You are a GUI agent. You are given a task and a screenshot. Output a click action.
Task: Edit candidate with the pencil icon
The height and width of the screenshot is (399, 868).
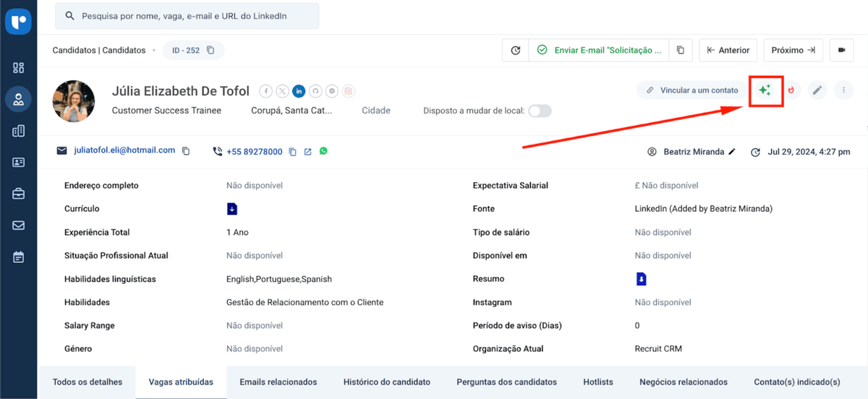(x=817, y=90)
